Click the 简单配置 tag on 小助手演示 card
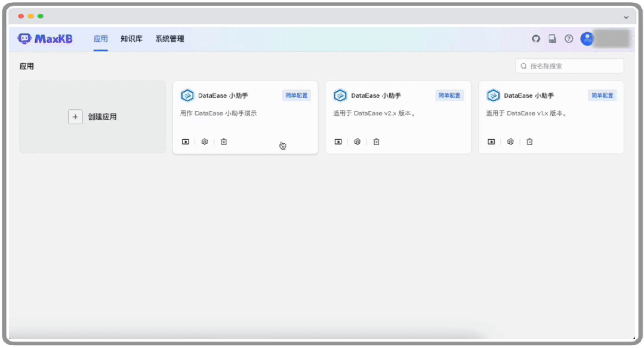 coord(296,96)
